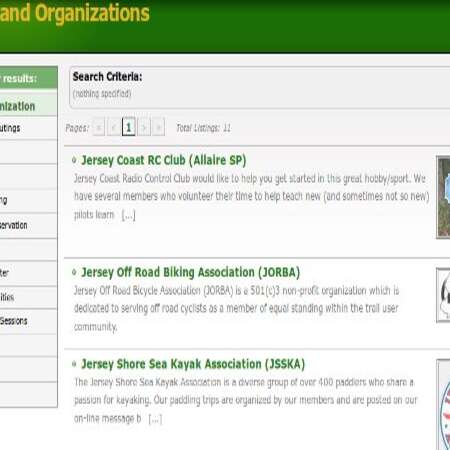450x450 pixels.
Task: Expand the Jersey Coast RC Club description [...]
Action: (x=128, y=215)
